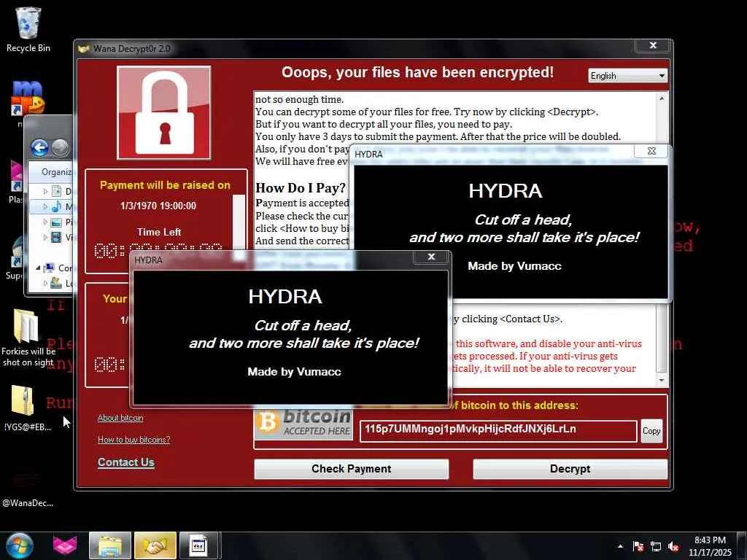Close the front HYDRA window
Screen dimensions: 747x560
tap(432, 257)
